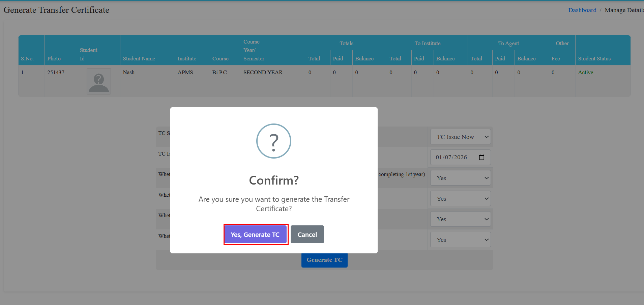644x305 pixels.
Task: Open the TC Issue Now dropdown
Action: pyautogui.click(x=460, y=137)
